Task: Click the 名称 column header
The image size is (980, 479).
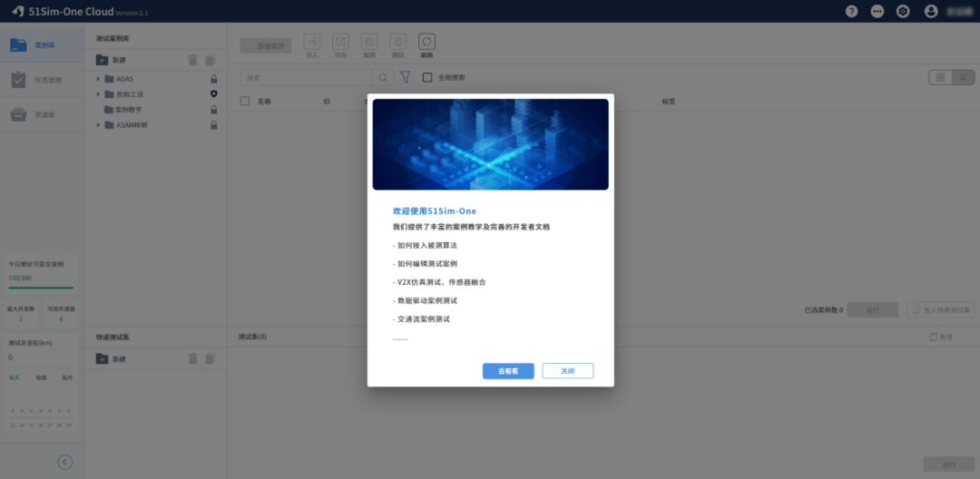Action: 264,102
